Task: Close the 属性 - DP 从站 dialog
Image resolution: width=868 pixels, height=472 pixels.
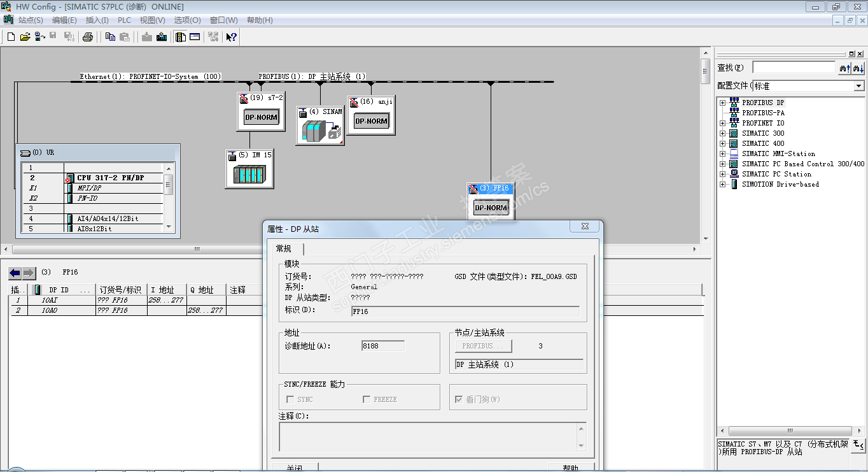Action: pyautogui.click(x=585, y=227)
